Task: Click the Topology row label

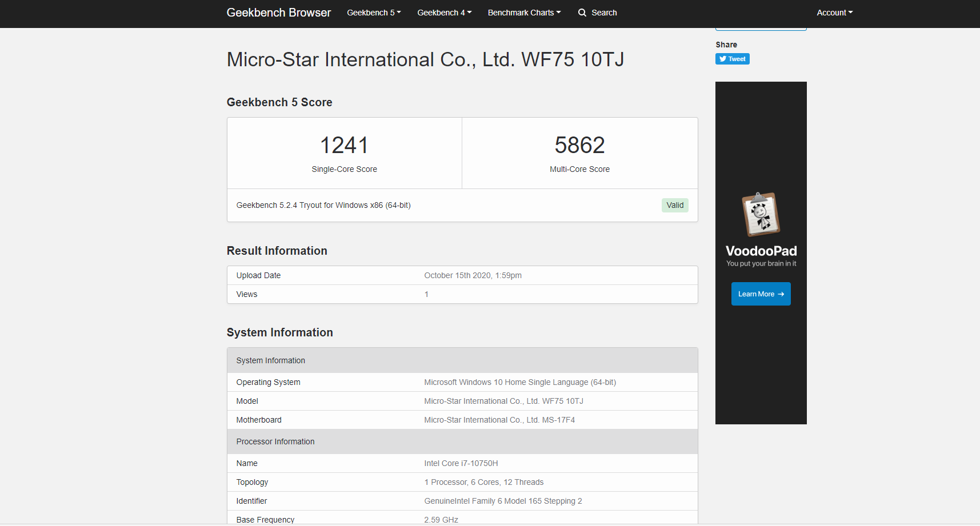Action: pyautogui.click(x=252, y=482)
